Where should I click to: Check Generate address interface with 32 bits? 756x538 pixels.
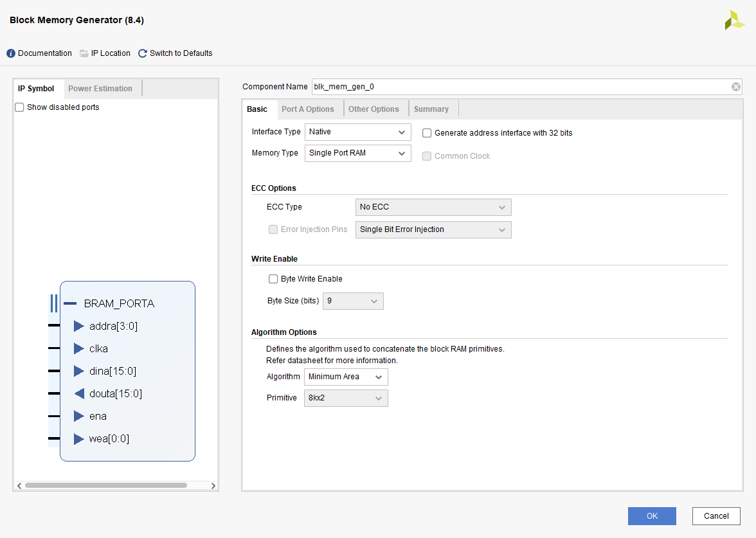[427, 133]
